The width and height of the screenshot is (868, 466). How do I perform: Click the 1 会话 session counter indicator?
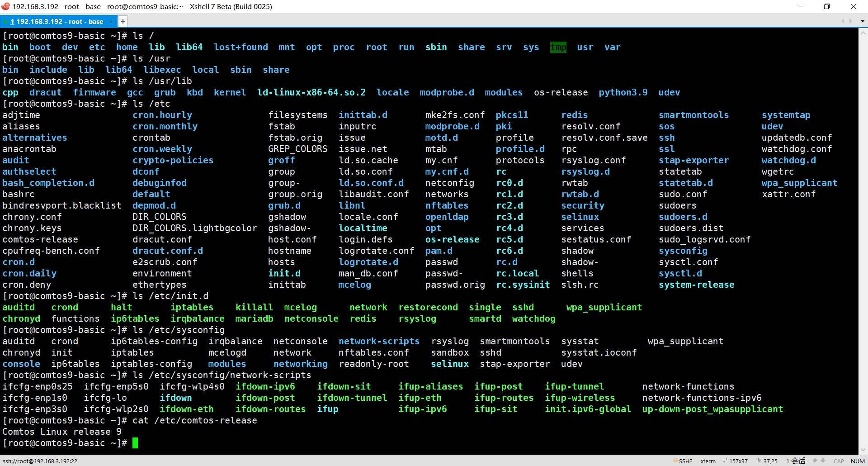point(795,461)
